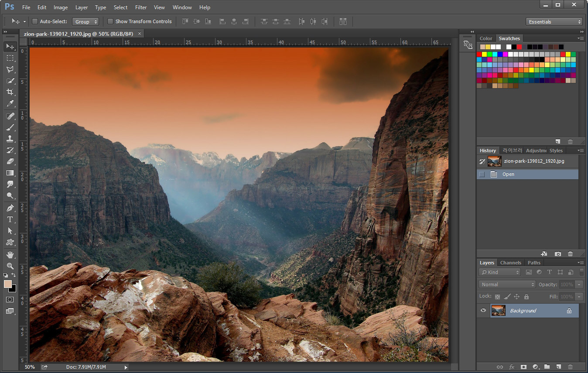This screenshot has width=588, height=373.
Task: Select the Dodge tool
Action: pyautogui.click(x=10, y=195)
